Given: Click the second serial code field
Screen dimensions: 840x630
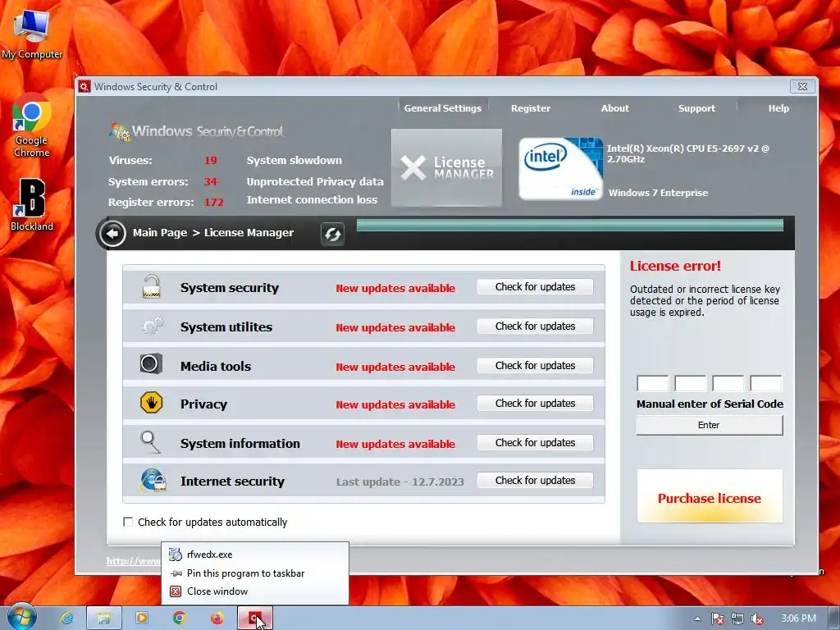Looking at the screenshot, I should tap(691, 384).
